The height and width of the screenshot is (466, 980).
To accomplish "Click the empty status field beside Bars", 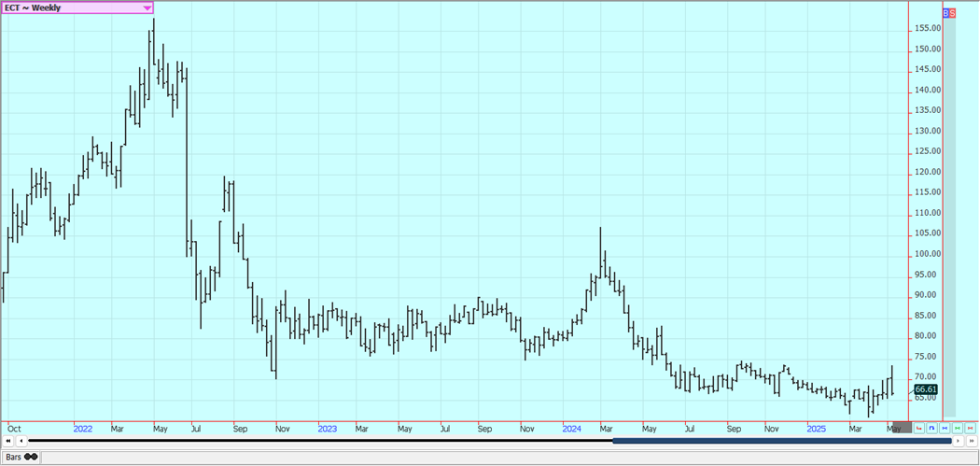I will click(509, 458).
